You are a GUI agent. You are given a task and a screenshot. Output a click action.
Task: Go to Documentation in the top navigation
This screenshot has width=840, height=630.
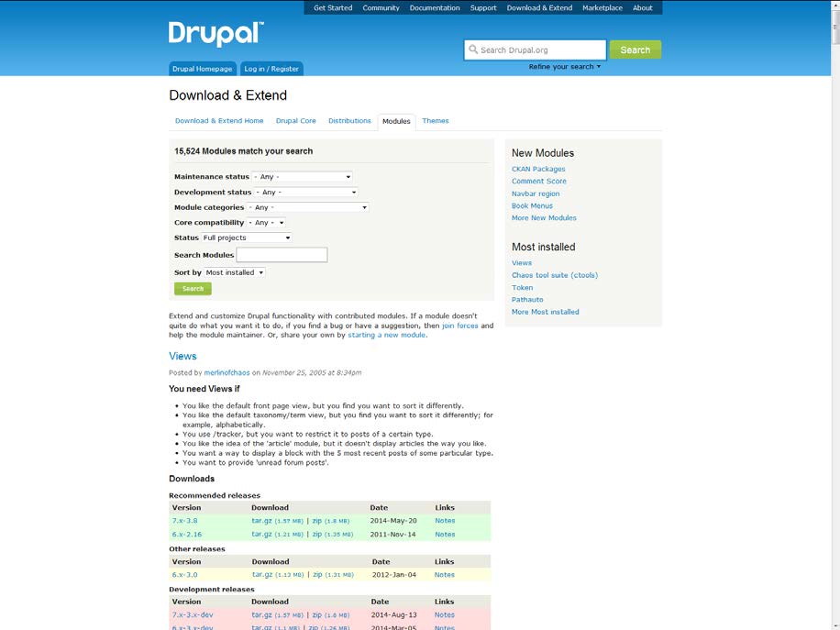[x=435, y=8]
